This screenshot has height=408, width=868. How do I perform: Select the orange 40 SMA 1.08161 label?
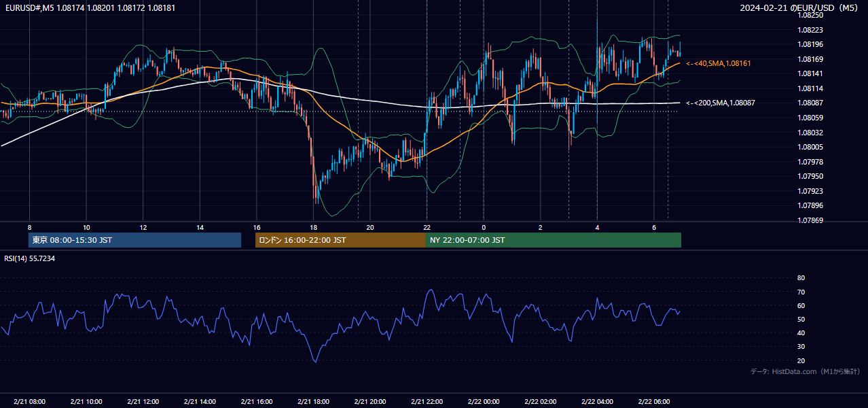[x=719, y=63]
